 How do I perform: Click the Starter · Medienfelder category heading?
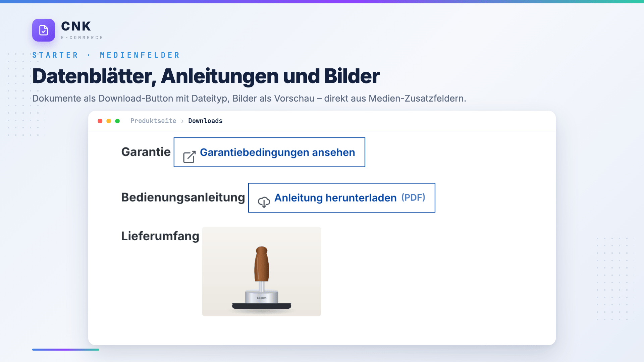(106, 55)
